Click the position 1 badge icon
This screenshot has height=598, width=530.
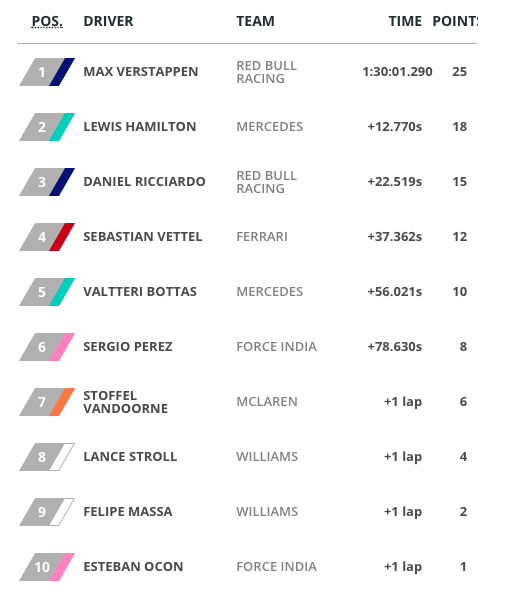(47, 72)
